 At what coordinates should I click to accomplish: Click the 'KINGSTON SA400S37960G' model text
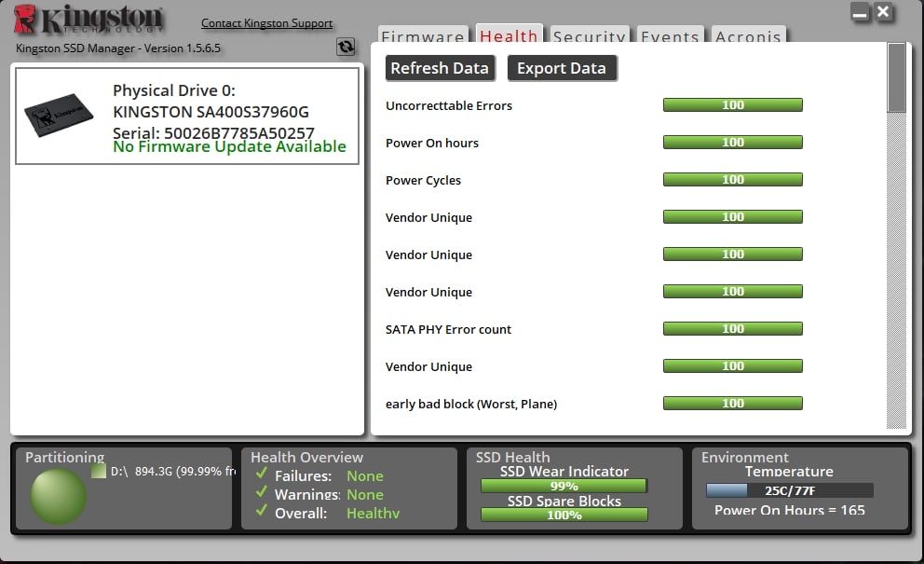pyautogui.click(x=211, y=112)
